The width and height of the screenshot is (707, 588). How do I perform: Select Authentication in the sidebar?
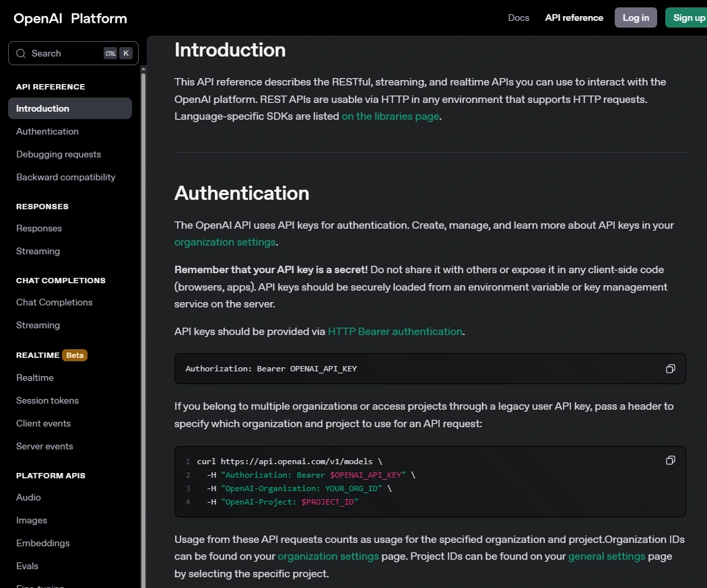tap(47, 131)
